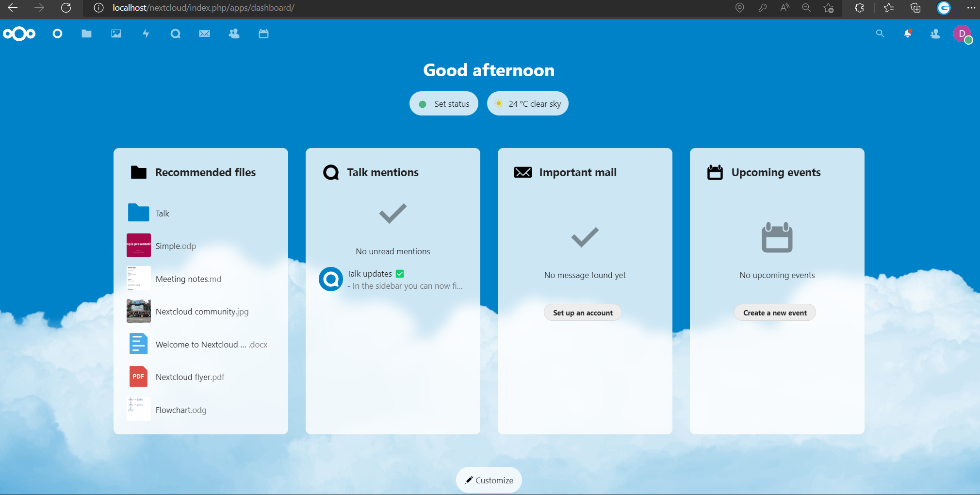The image size is (980, 495).
Task: Open browser favorites star-list icon
Action: [889, 8]
